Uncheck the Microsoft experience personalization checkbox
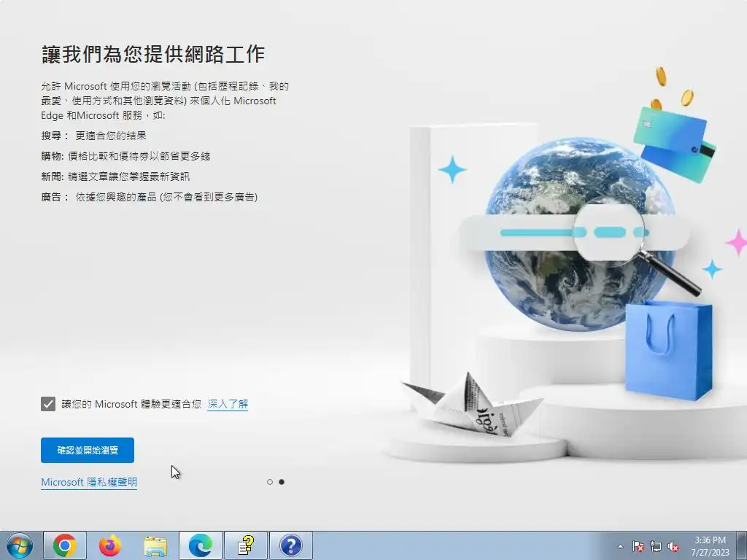Screen dimensions: 747x560 (x=48, y=404)
